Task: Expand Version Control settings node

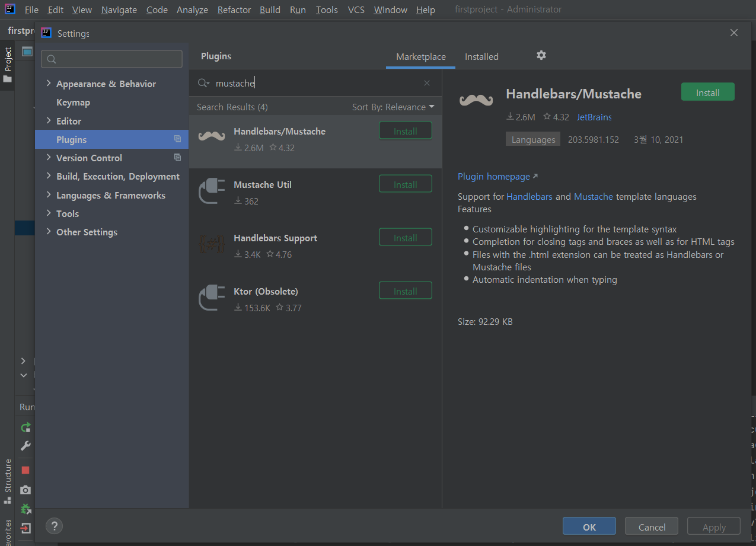Action: pyautogui.click(x=49, y=157)
